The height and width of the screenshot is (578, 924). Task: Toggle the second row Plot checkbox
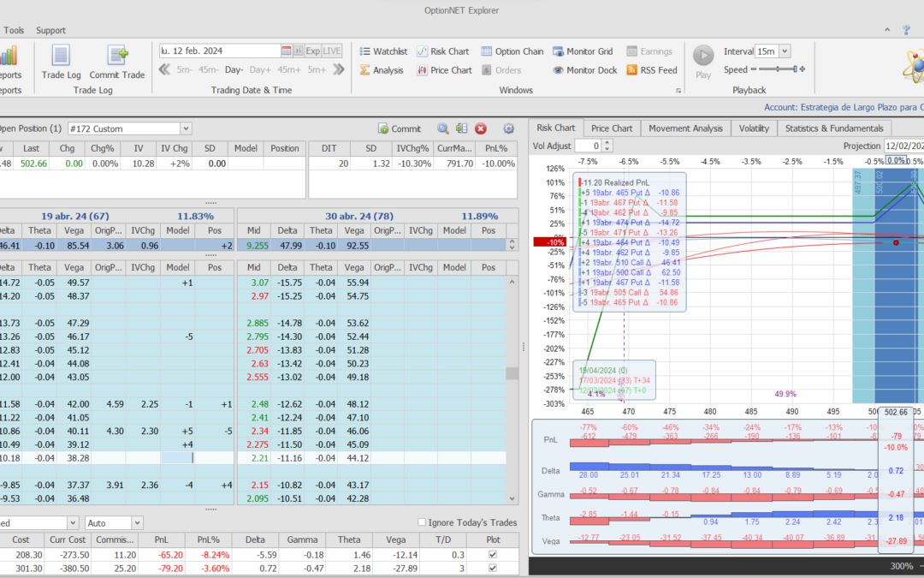[x=491, y=569]
